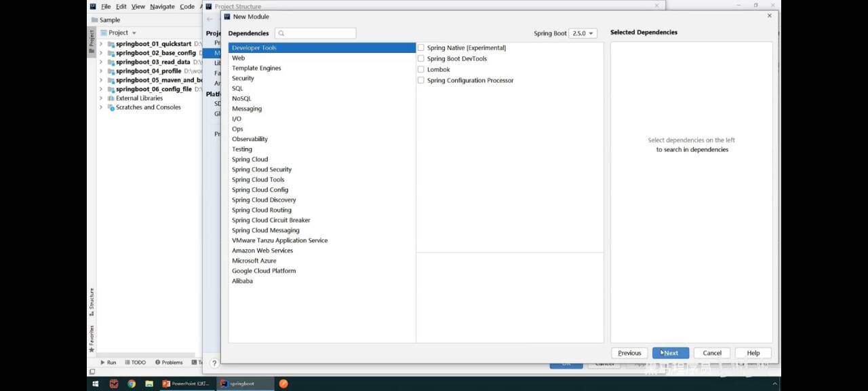Open the File menu
This screenshot has height=391, width=868.
[x=106, y=7]
